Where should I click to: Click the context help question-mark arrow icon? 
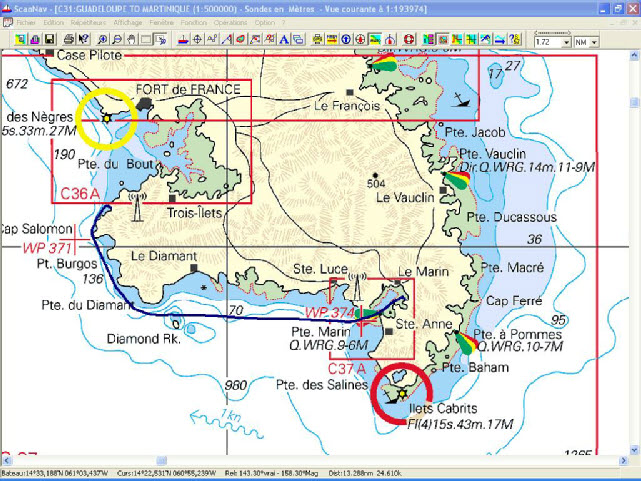pyautogui.click(x=83, y=41)
